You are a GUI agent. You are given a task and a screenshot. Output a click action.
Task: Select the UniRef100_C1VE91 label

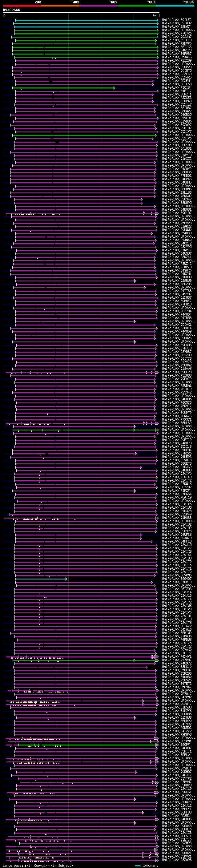177,118
